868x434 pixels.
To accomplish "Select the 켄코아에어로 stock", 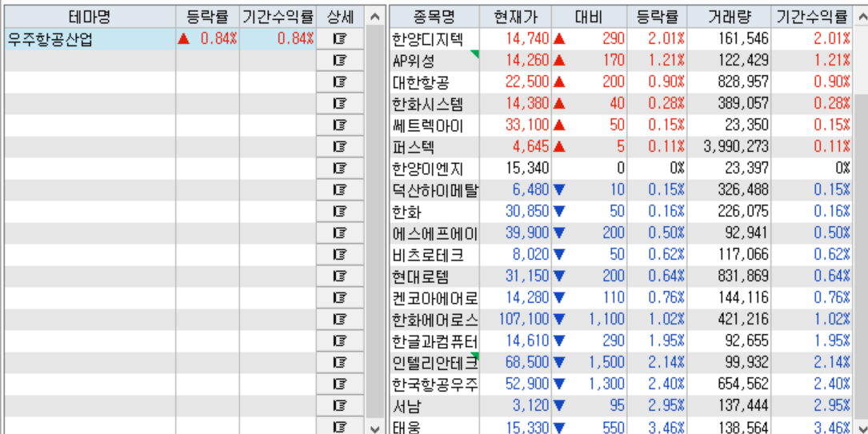I will (x=435, y=297).
